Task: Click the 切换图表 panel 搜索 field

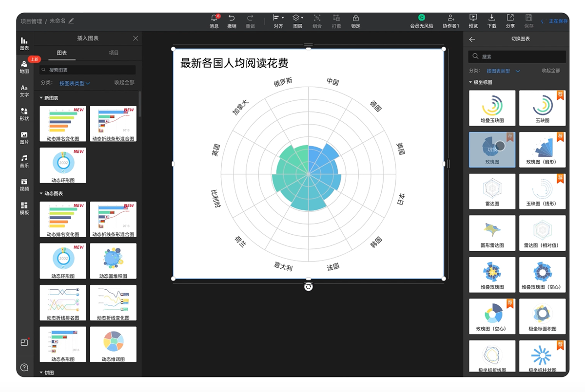Action: [x=517, y=56]
